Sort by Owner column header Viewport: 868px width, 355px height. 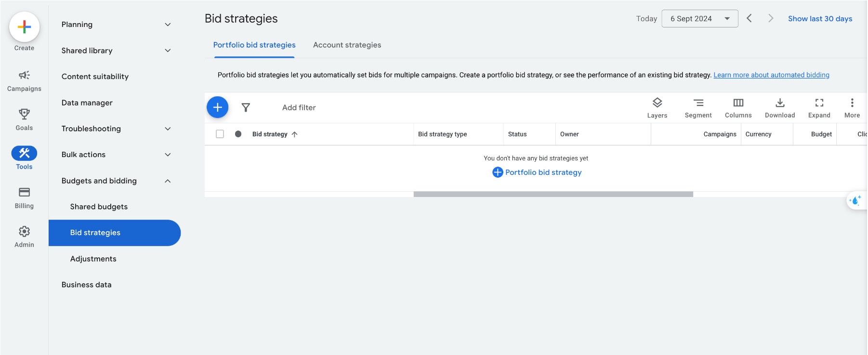click(x=569, y=134)
